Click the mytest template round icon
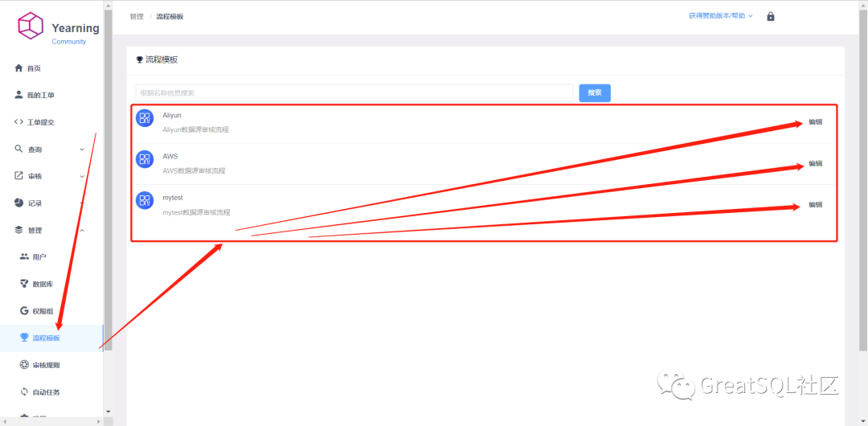868x426 pixels. coord(145,200)
